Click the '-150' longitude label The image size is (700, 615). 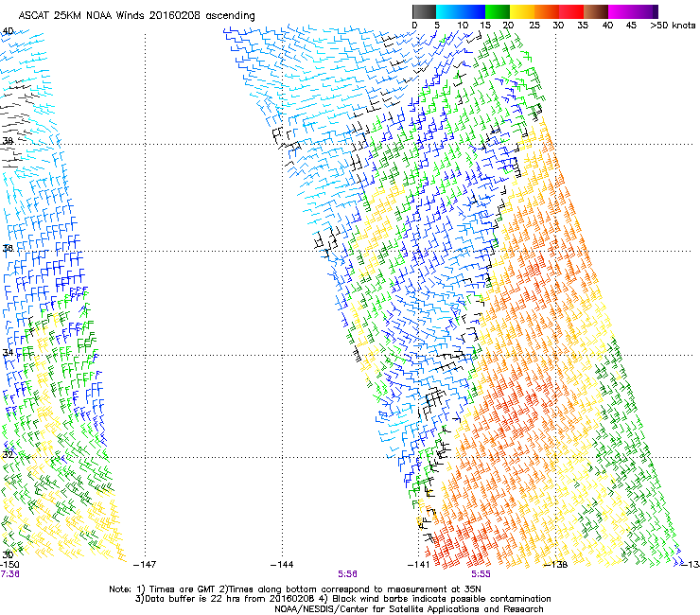9,564
